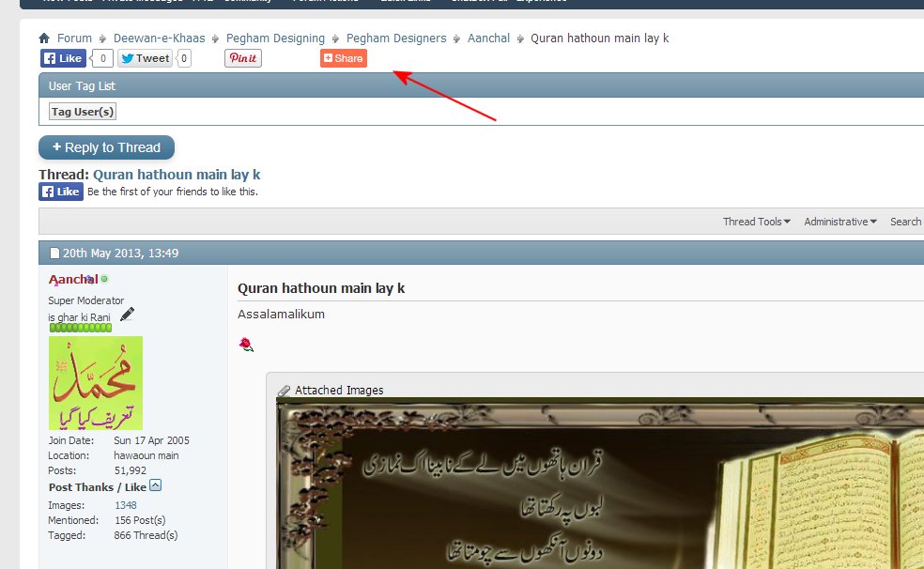This screenshot has height=569, width=924.
Task: Click the Pinterest Pin it button
Action: (243, 58)
